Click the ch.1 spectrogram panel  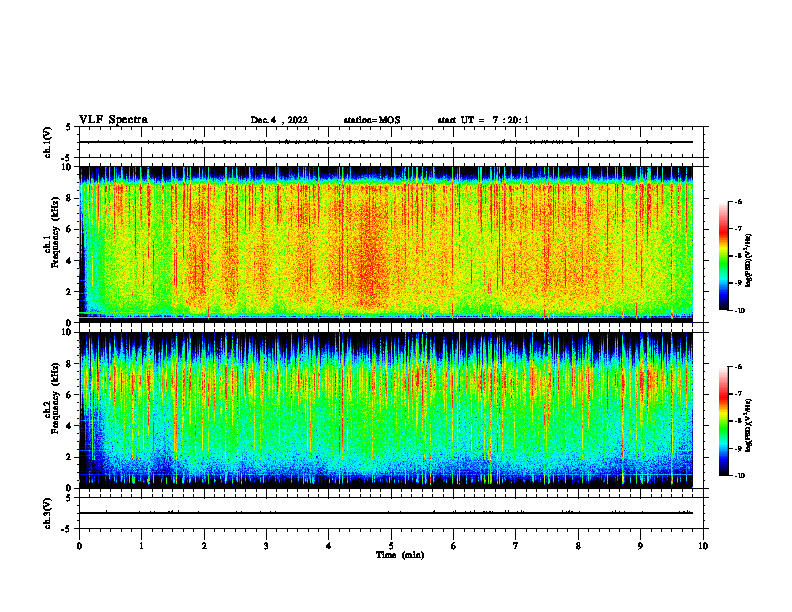click(x=386, y=244)
